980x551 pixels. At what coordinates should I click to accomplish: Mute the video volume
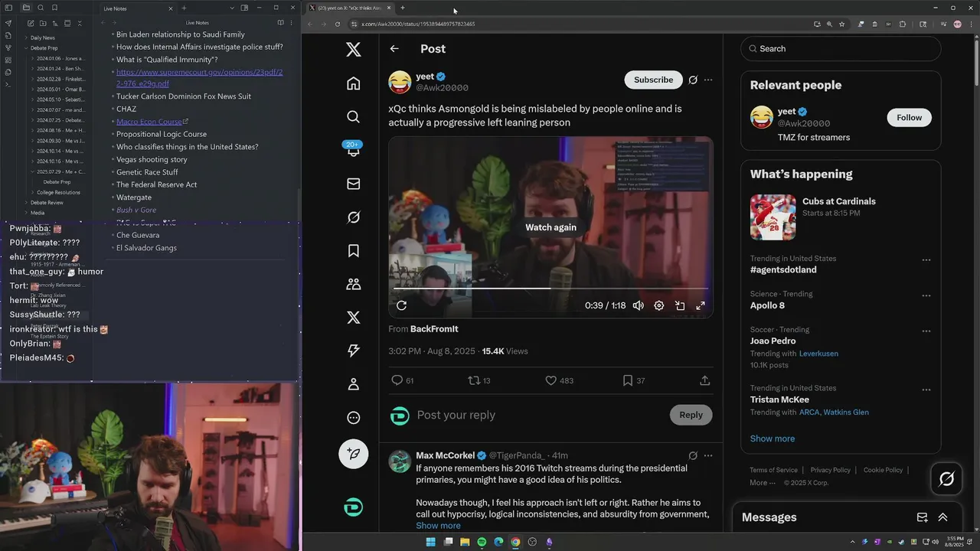pos(638,305)
